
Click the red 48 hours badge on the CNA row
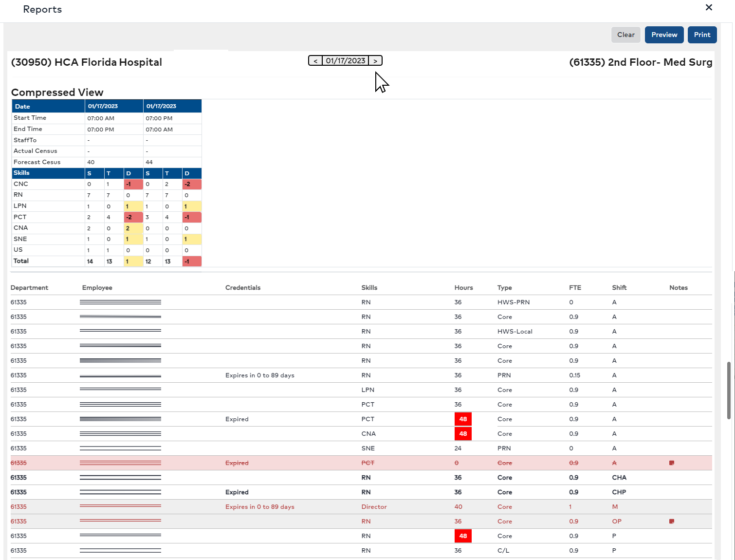463,433
